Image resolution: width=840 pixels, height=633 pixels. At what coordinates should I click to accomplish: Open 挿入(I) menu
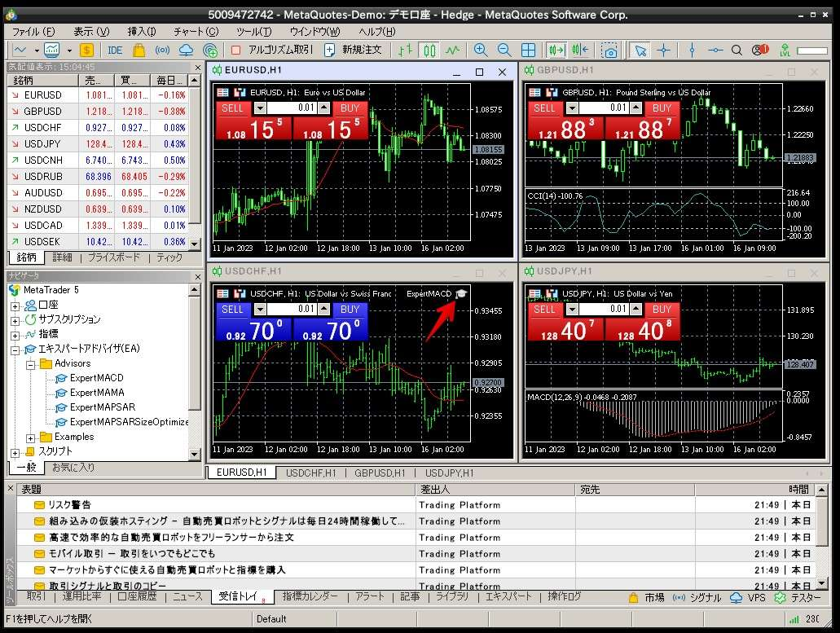(x=142, y=32)
